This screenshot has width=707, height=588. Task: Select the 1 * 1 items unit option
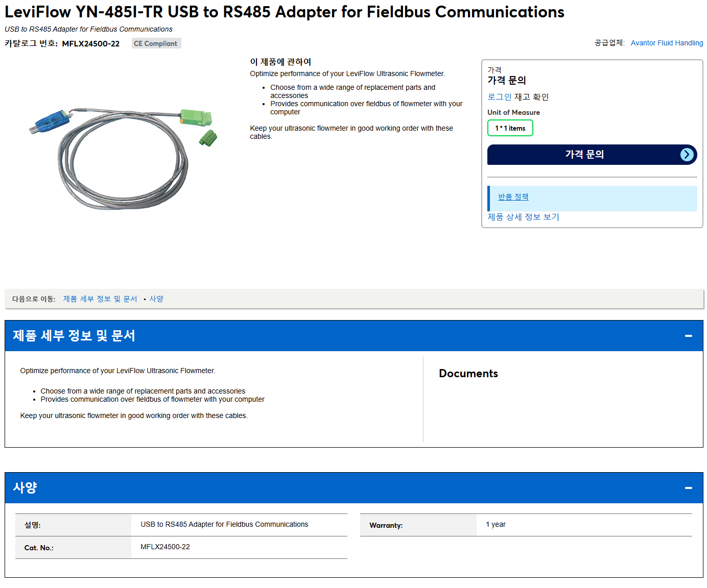[510, 128]
